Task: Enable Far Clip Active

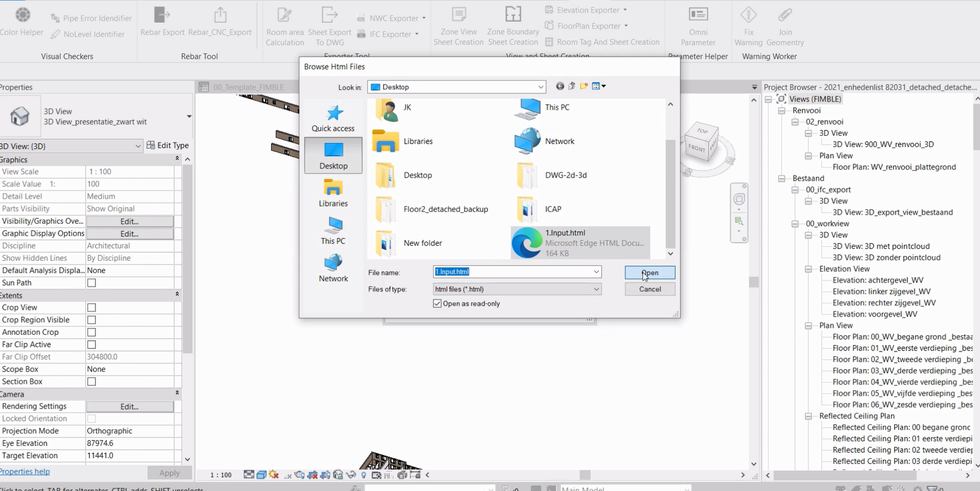Action: point(92,345)
